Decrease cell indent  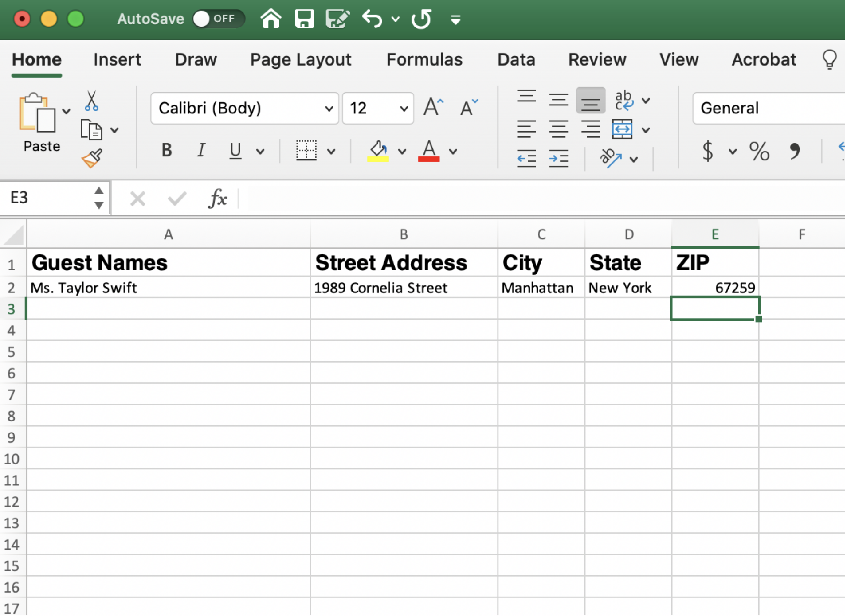tap(526, 159)
